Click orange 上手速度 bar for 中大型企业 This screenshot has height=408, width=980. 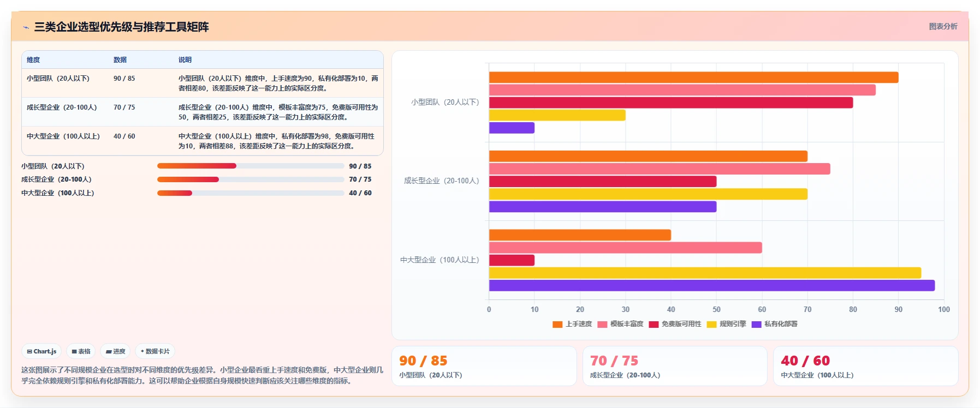580,235
